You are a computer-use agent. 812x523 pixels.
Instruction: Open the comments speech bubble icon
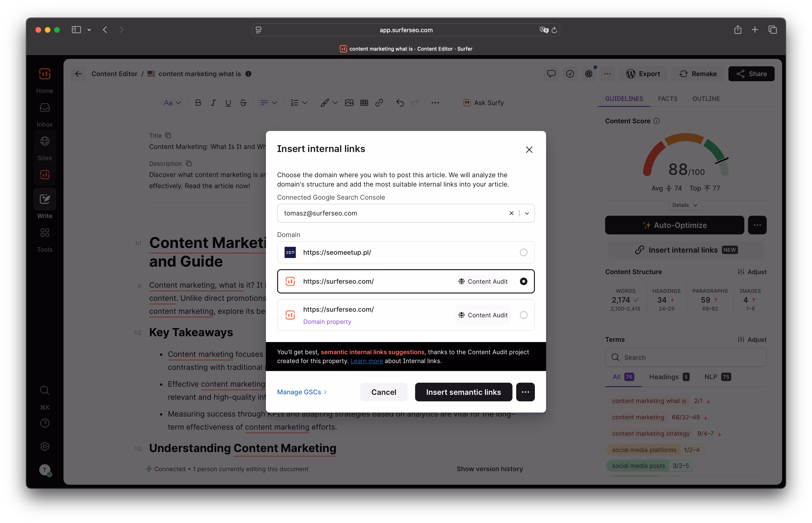[x=551, y=74]
